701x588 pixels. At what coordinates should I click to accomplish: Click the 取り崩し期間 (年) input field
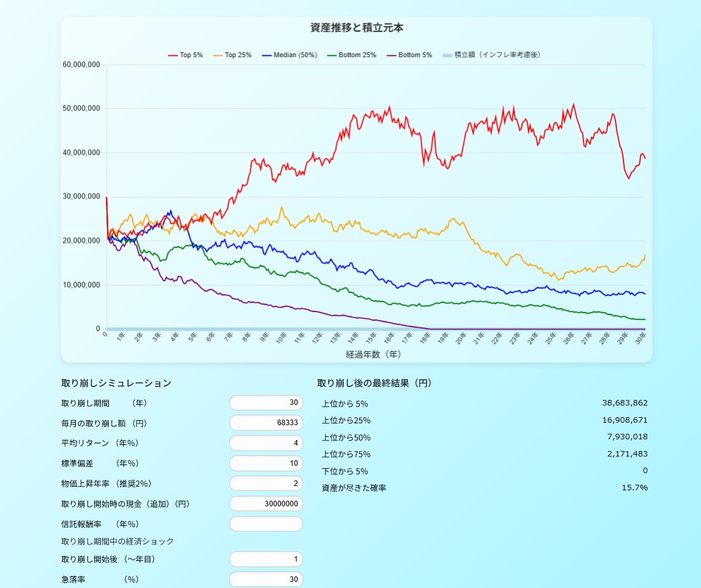point(266,403)
